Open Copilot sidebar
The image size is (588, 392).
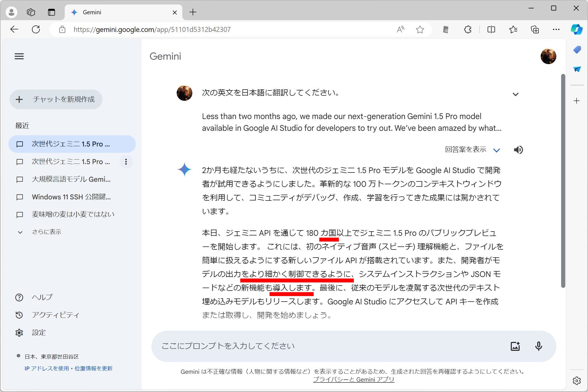[x=577, y=29]
